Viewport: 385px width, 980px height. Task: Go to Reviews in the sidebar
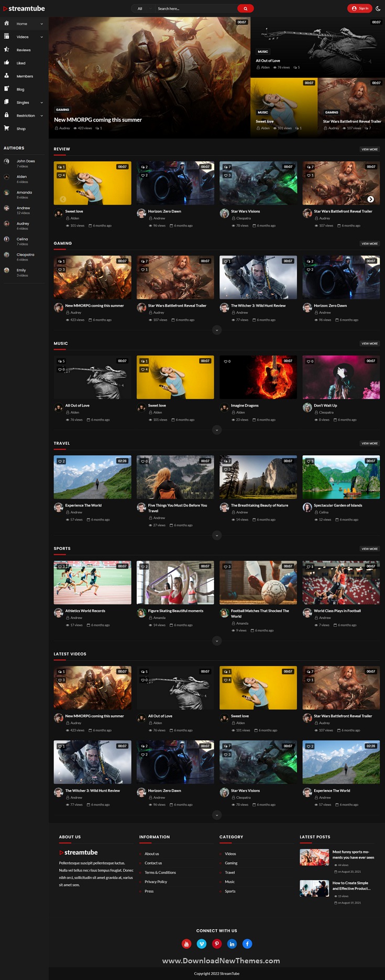point(24,50)
